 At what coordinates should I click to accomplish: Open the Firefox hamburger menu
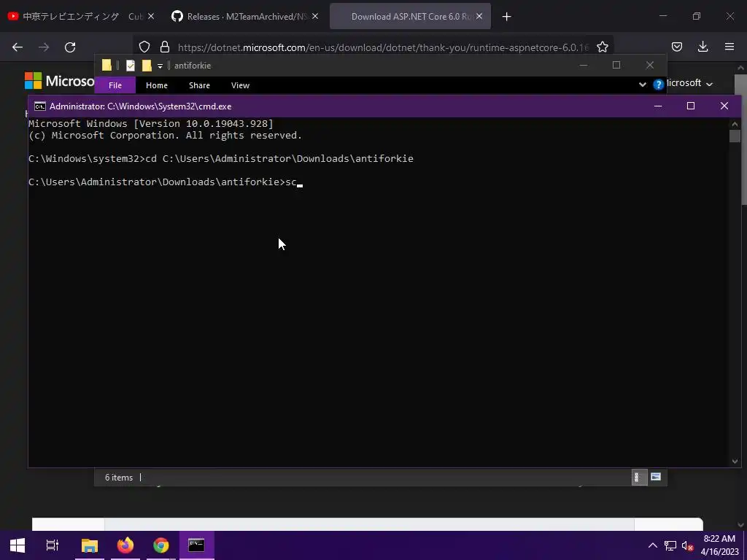(729, 47)
